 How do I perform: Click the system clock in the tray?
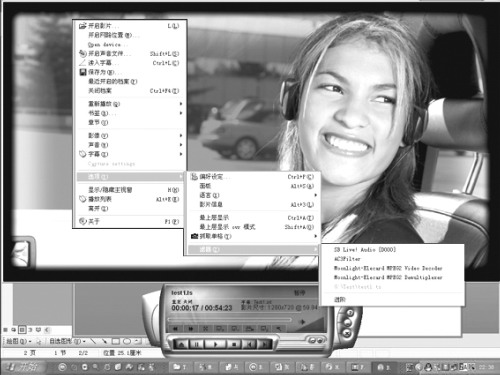487,367
